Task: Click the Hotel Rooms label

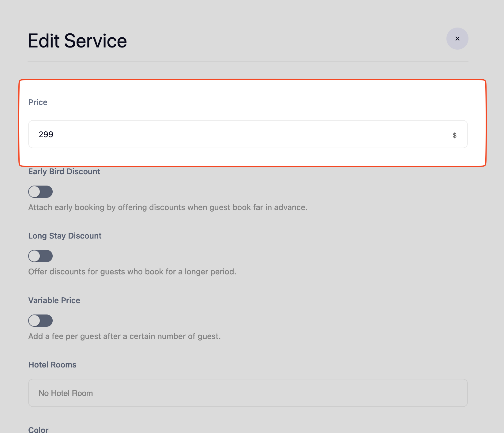Action: click(x=52, y=365)
